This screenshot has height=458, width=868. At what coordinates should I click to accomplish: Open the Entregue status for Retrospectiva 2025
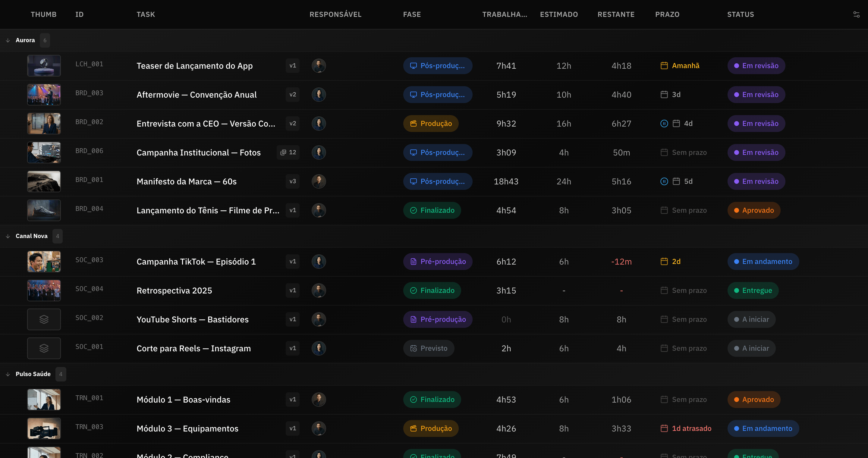coord(753,291)
